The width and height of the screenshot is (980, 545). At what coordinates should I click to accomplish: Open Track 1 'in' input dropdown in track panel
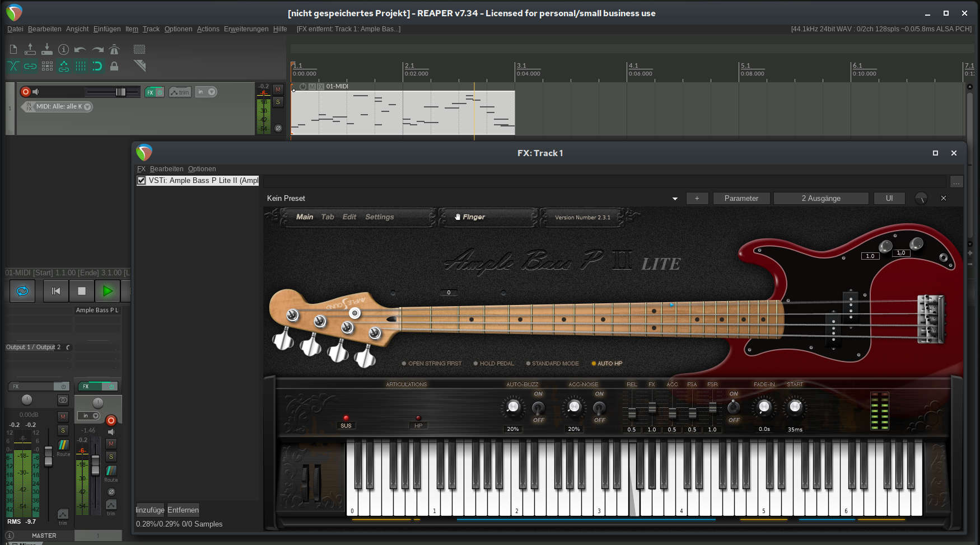tap(206, 92)
